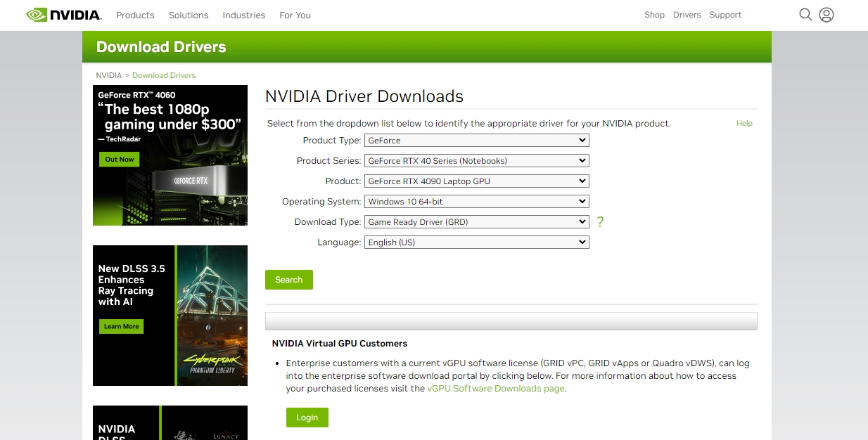This screenshot has height=440, width=868.
Task: Click Learn More on the DLSS 3.5 ad
Action: (x=122, y=326)
